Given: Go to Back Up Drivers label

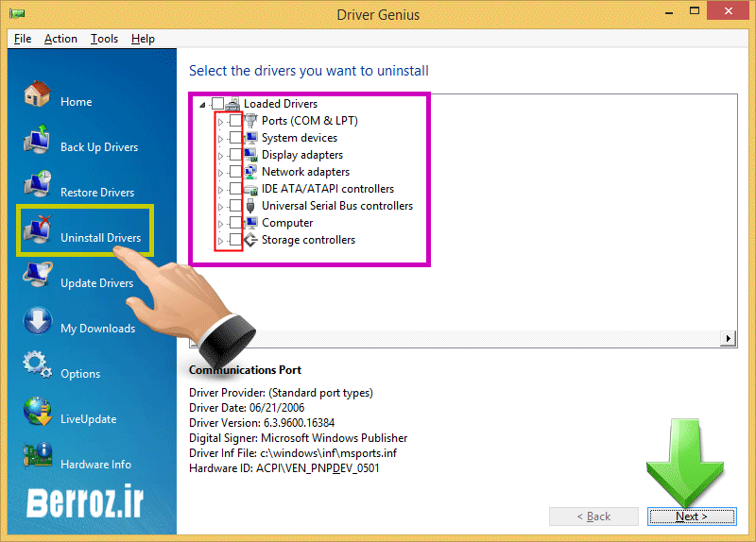Looking at the screenshot, I should pos(99,147).
